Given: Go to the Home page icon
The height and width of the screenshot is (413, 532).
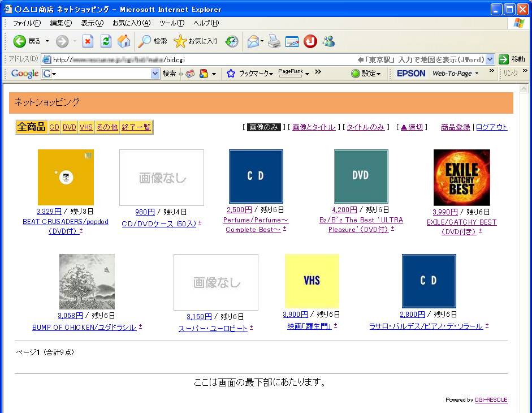Looking at the screenshot, I should coord(124,41).
